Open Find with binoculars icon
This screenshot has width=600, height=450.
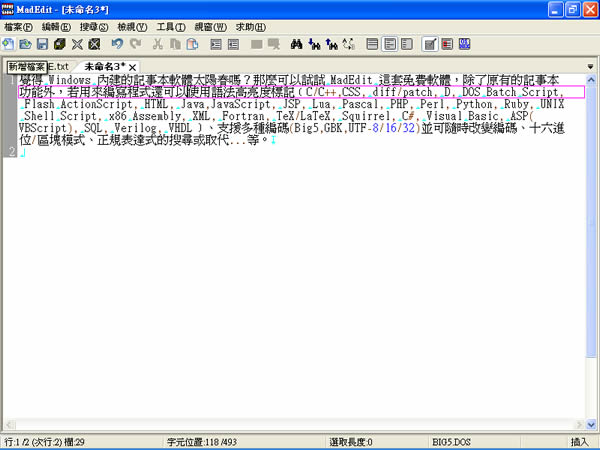297,44
